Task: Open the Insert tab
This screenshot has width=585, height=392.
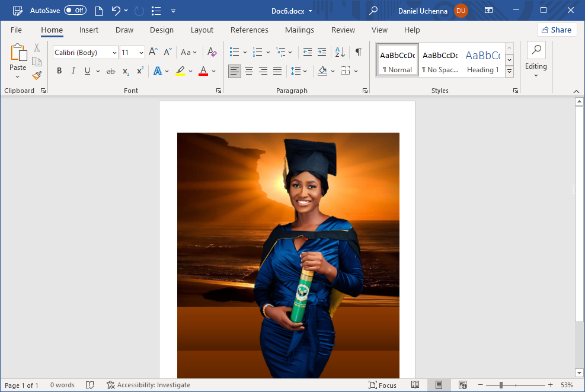Action: tap(89, 30)
